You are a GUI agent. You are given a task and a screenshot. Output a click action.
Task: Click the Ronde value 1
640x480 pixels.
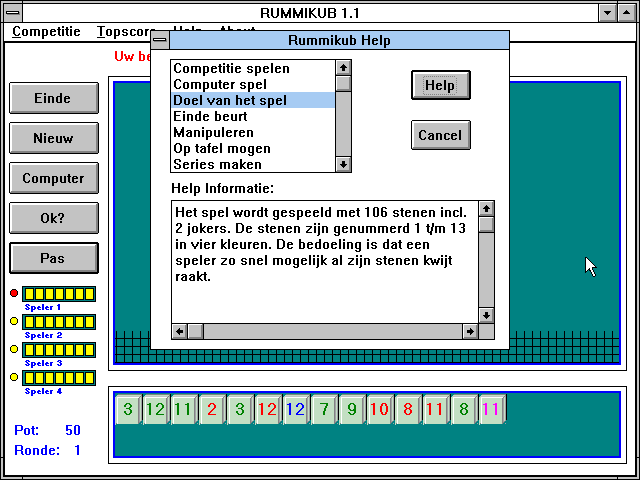pos(77,450)
